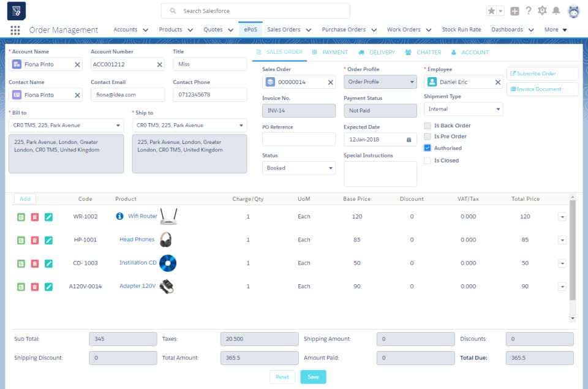Toggle the Is Pre Order checkbox
Image resolution: width=588 pixels, height=389 pixels.
click(427, 137)
